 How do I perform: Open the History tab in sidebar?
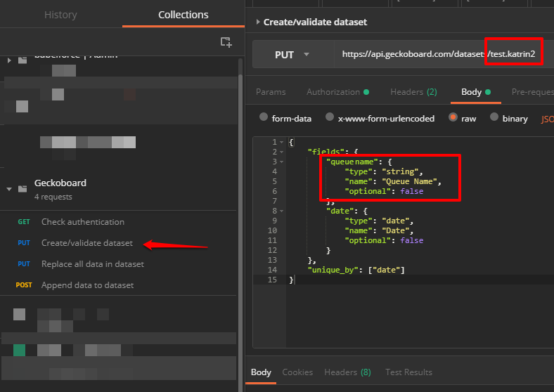60,15
